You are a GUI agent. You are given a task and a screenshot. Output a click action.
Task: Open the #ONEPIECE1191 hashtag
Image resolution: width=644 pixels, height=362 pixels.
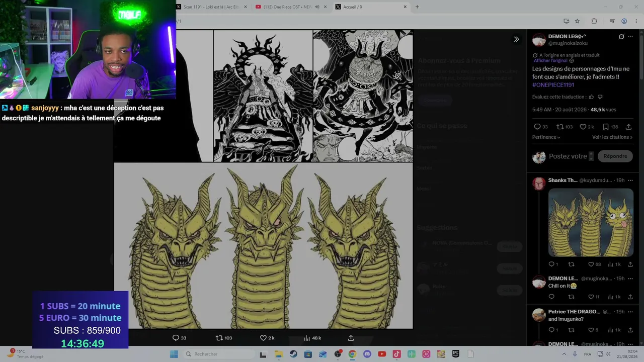pyautogui.click(x=553, y=85)
